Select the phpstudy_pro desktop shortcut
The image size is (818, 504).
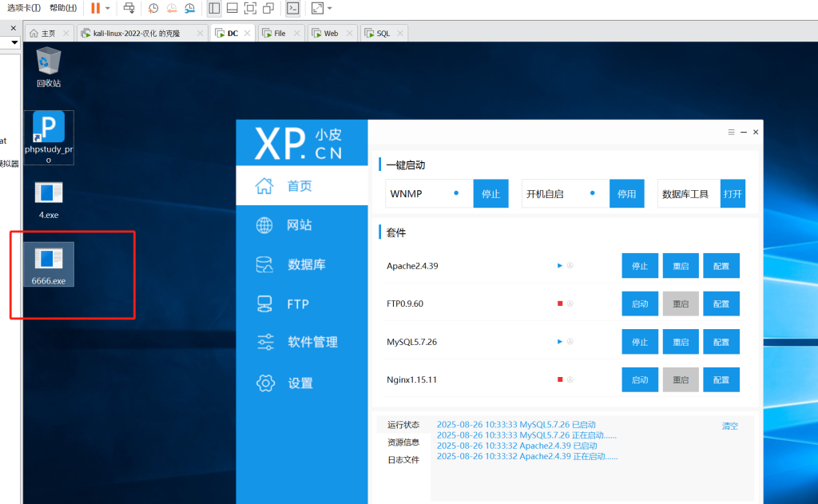point(49,137)
